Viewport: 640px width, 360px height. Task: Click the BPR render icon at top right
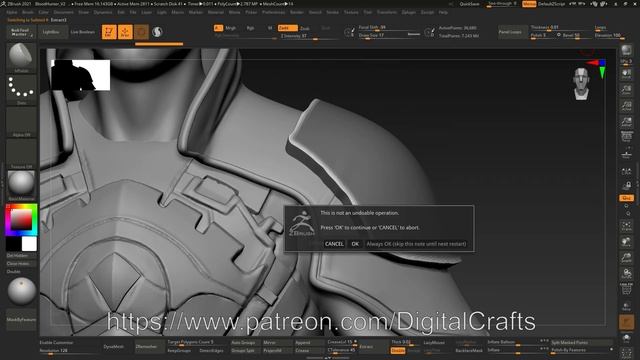click(626, 51)
